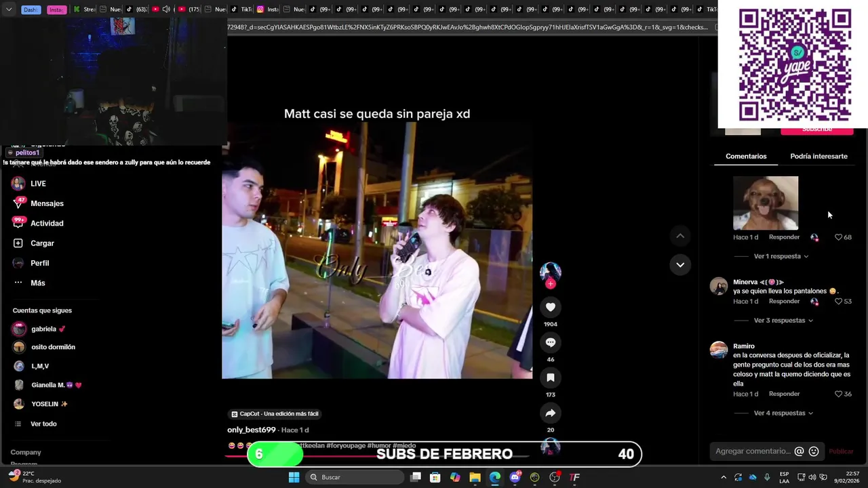This screenshot has width=868, height=488.
Task: Switch to the pink Insta browser tab
Action: (x=57, y=9)
